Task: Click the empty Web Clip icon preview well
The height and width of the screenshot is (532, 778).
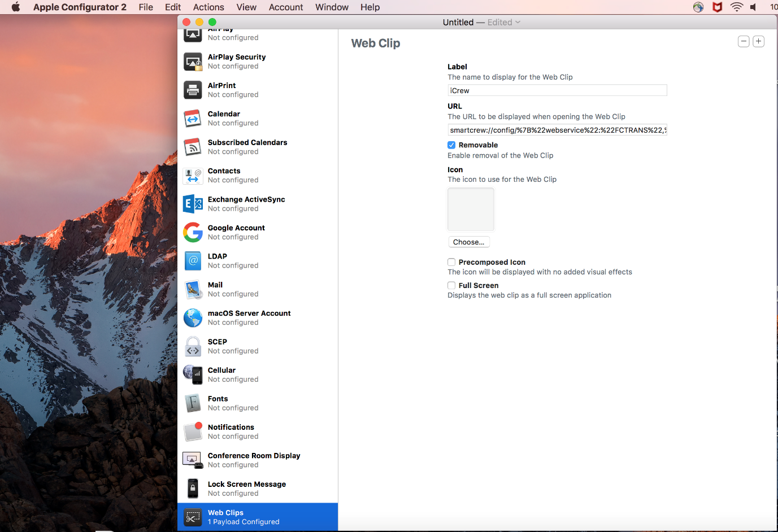Action: click(x=471, y=209)
